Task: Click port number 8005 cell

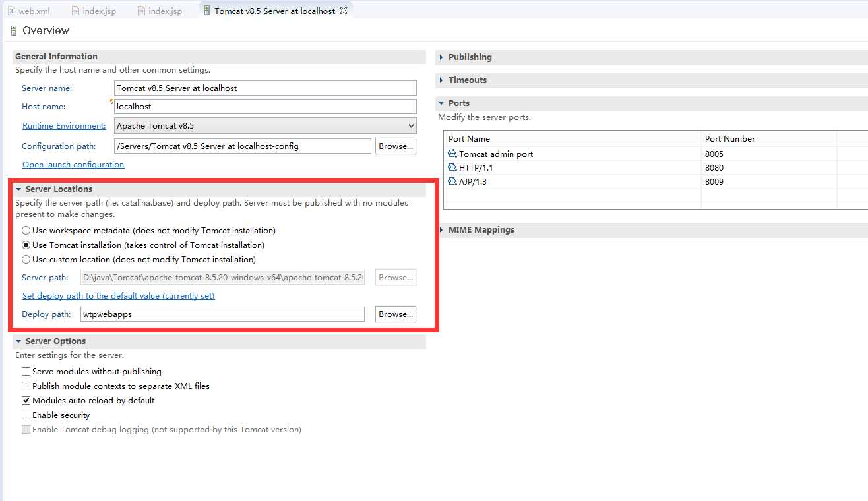Action: pos(768,154)
